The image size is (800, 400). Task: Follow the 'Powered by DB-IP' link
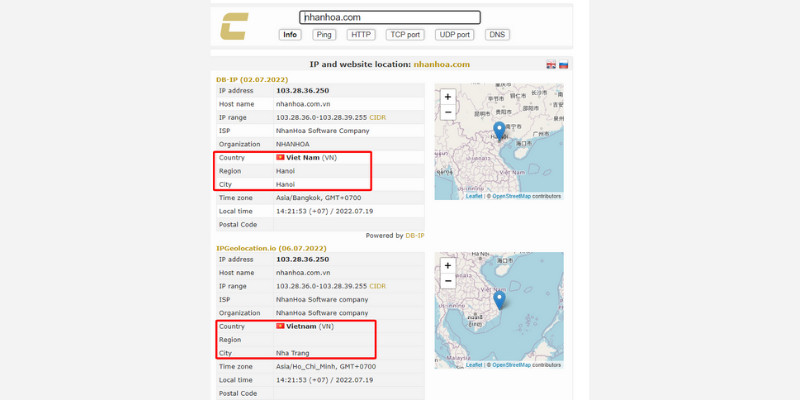pos(414,236)
